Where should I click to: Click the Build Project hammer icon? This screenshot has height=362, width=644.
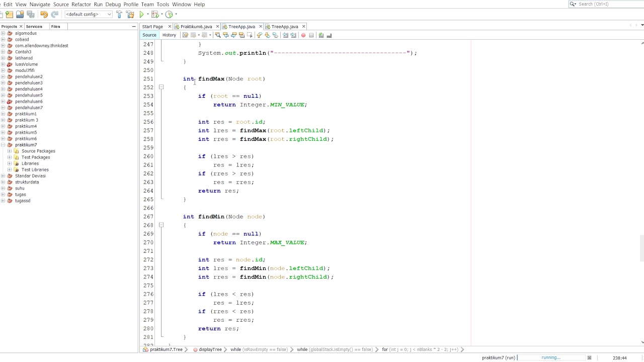(119, 15)
